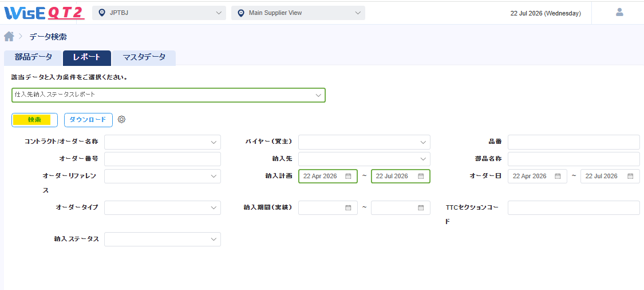This screenshot has width=644, height=290.
Task: Select the レポート tab
Action: 87,57
